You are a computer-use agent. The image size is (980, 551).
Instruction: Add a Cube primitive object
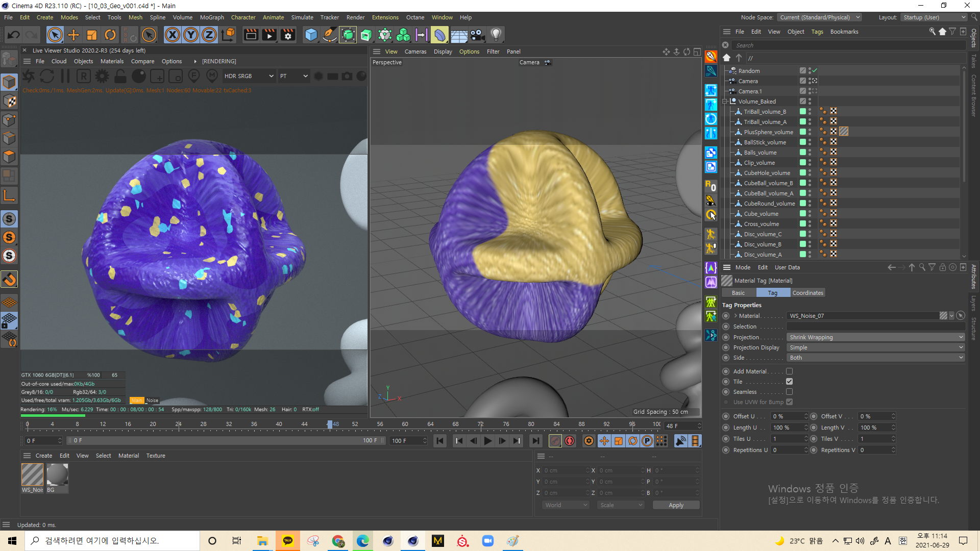[311, 35]
